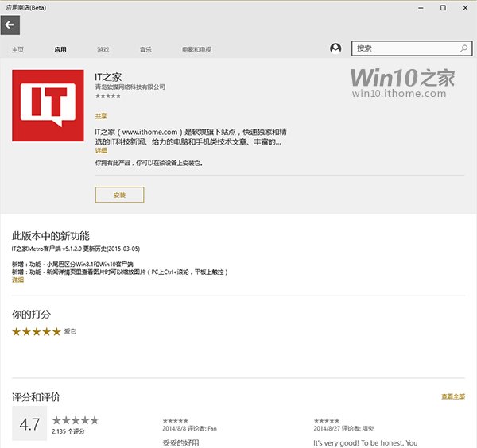Viewport: 477px width, 448px height.
Task: Click the search magnifier icon
Action: click(x=464, y=48)
